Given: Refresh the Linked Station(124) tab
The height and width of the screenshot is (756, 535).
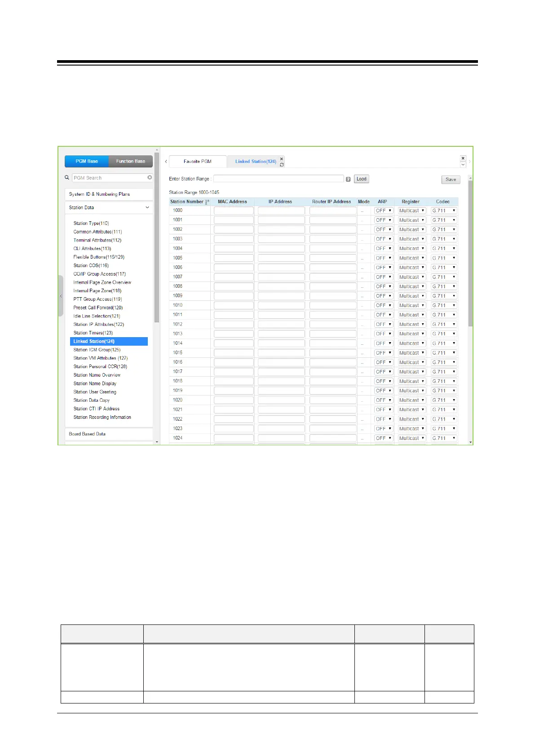Looking at the screenshot, I should click(282, 165).
